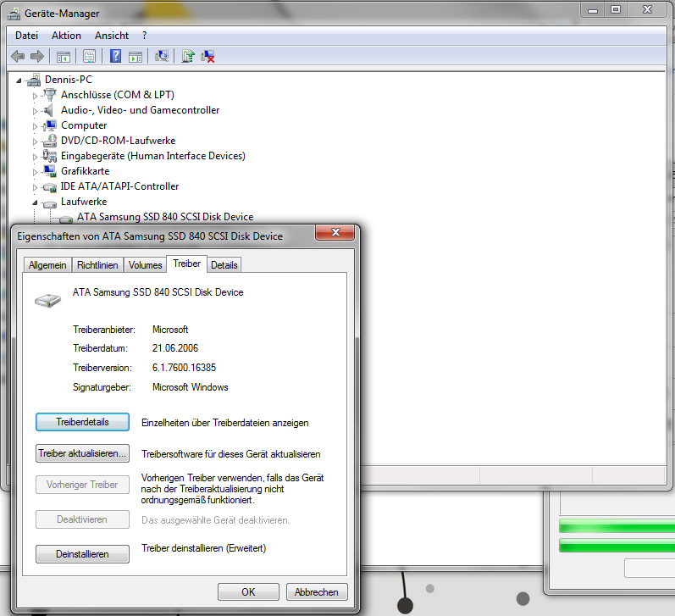
Task: Go back with the toolbar back arrow
Action: tap(18, 56)
